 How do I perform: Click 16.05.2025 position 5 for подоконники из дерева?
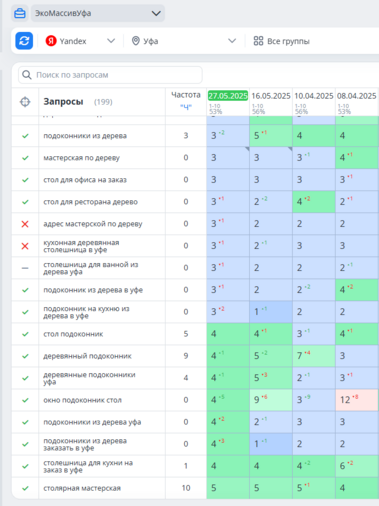pyautogui.click(x=271, y=136)
